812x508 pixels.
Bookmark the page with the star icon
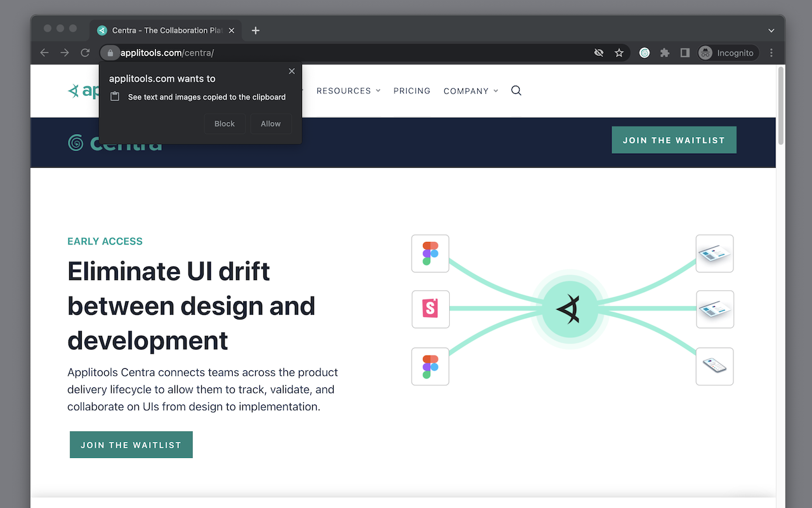(x=619, y=53)
